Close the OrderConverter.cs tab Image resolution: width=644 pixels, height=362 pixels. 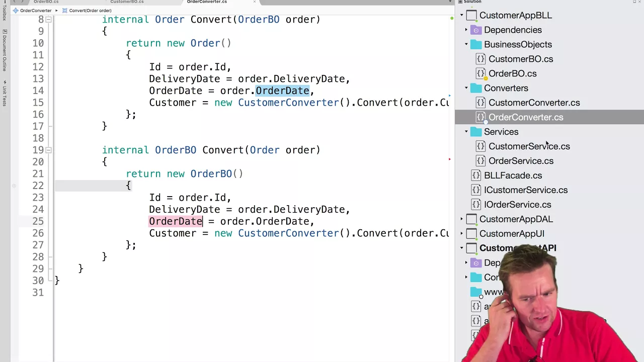point(255,2)
